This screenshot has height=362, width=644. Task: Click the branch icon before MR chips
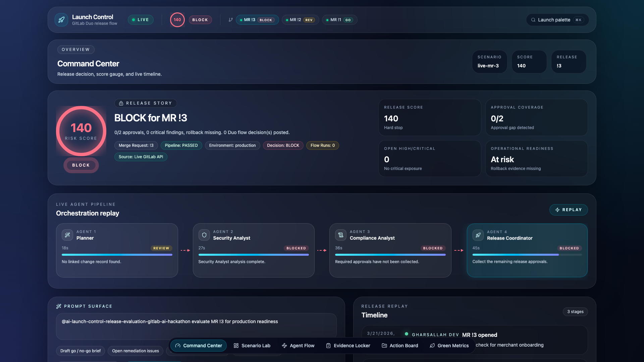(230, 20)
